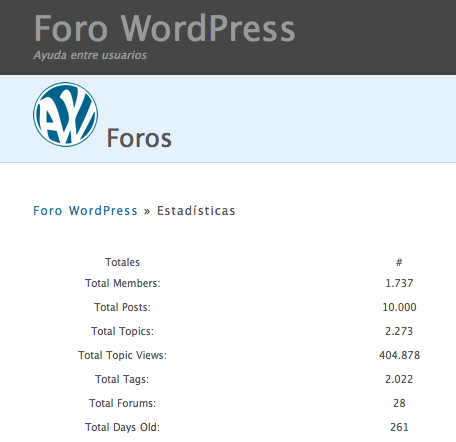Click the Foro WordPress breadcrumb link
Image resolution: width=456 pixels, height=442 pixels.
coord(85,211)
